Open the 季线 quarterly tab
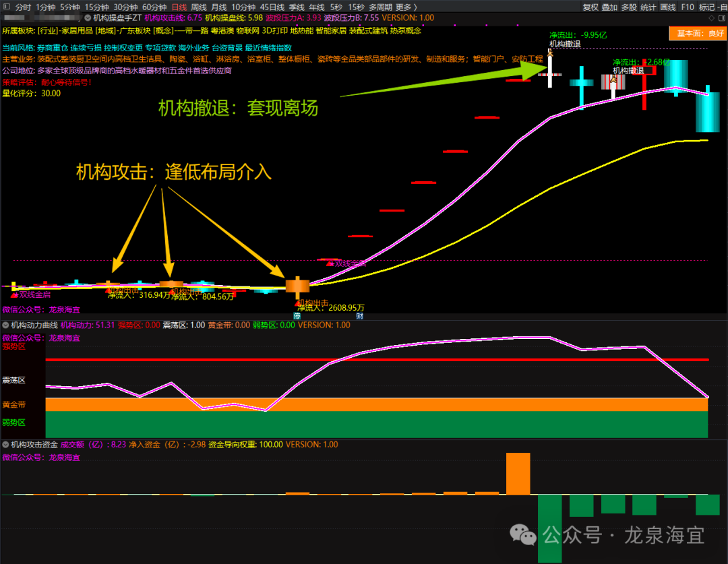Viewport: 728px width, 564px height. 297,7
